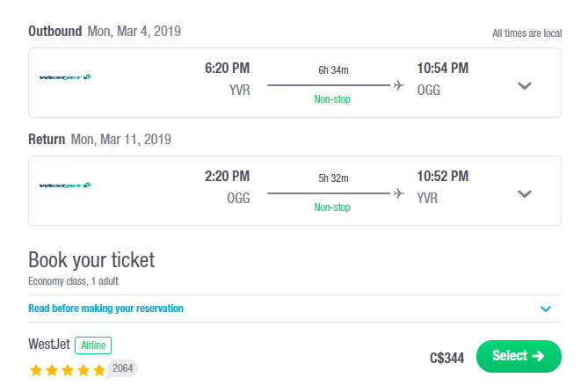
Task: Click the WestJet logo on outbound flight
Action: [65, 77]
